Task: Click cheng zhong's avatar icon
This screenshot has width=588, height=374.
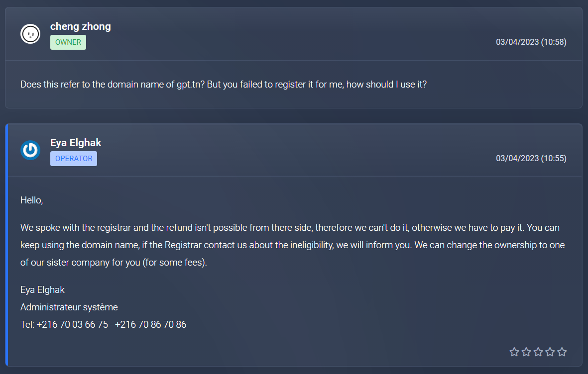Action: click(30, 34)
